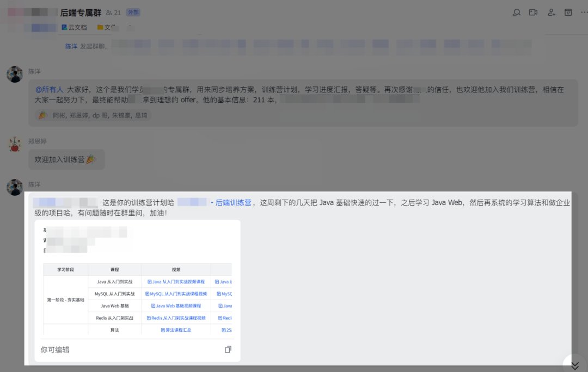Click the 第一阶段 - 夯实基础 cell
588x372 pixels.
click(66, 300)
